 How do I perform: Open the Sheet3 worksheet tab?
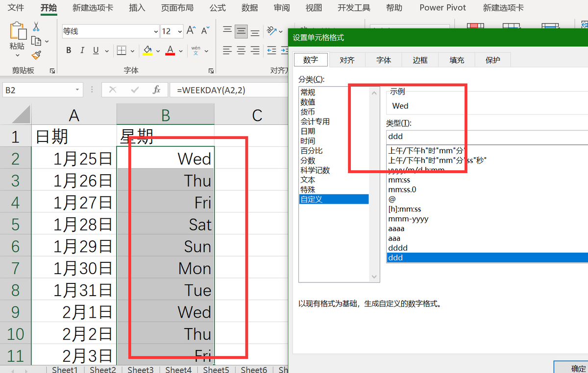click(141, 370)
